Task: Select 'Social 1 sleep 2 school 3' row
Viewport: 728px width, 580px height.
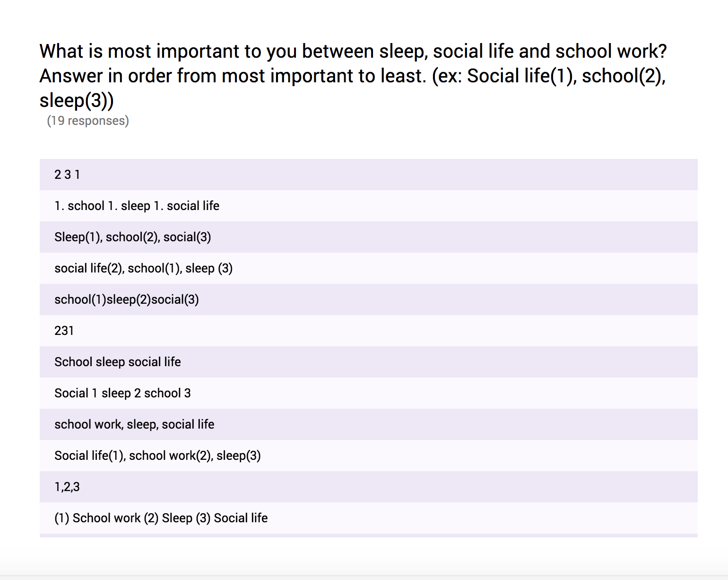Action: 369,393
